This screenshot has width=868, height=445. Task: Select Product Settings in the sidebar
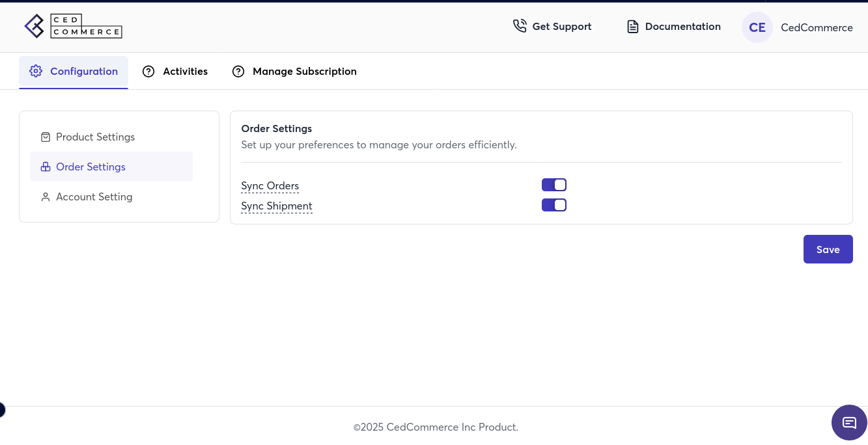[x=95, y=137]
